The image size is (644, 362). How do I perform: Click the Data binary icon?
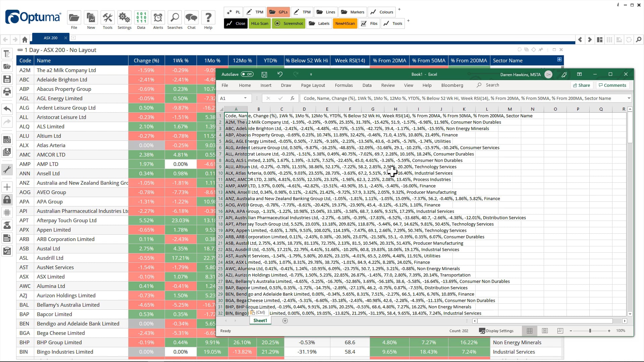click(x=141, y=17)
